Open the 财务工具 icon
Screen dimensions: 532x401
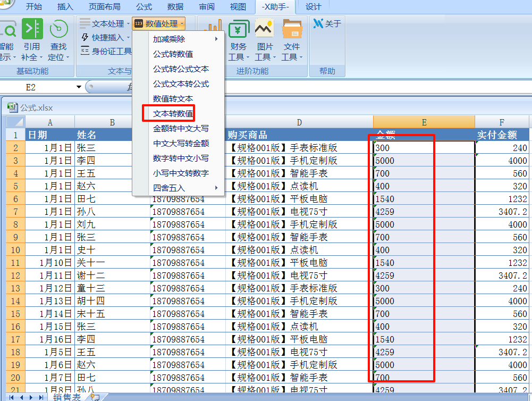click(x=239, y=29)
